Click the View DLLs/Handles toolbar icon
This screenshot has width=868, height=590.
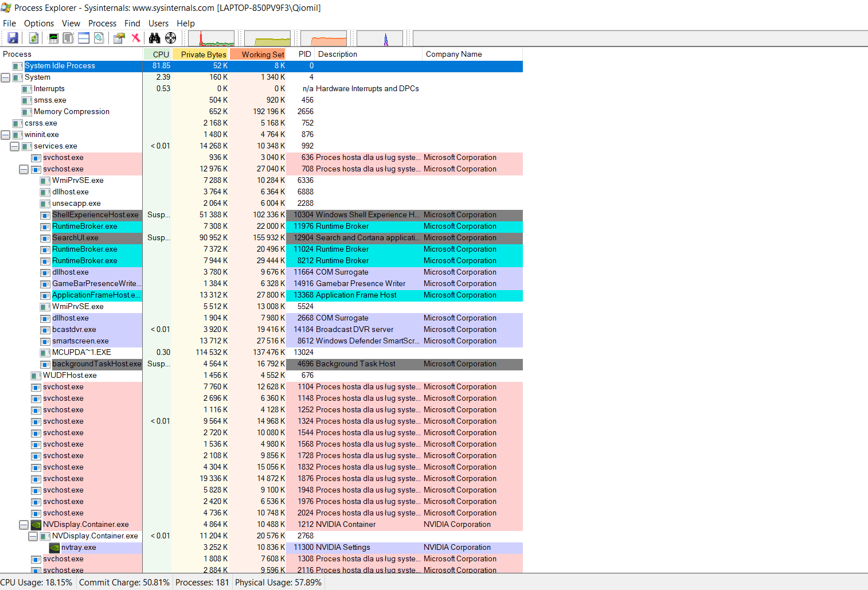click(99, 38)
